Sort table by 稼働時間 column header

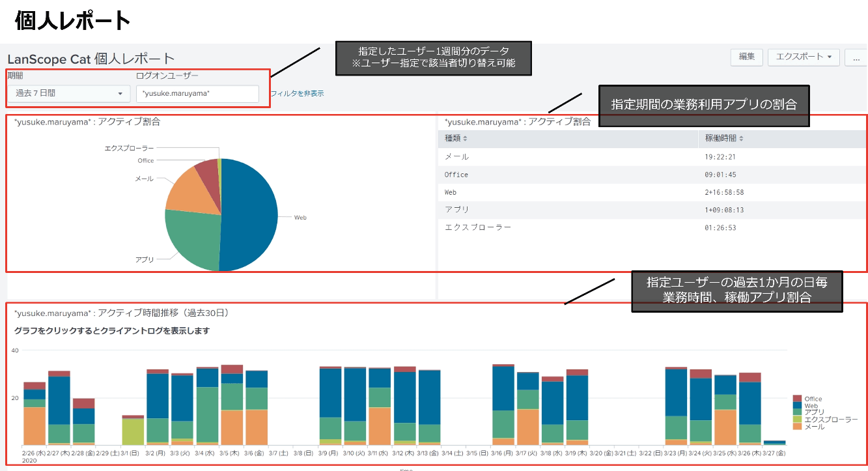coord(724,139)
